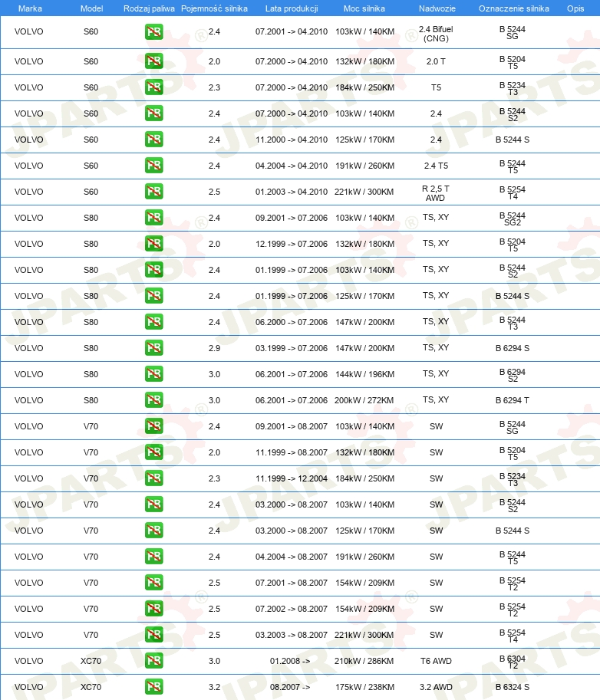Click the Model column header
This screenshot has height=700, width=600.
[91, 8]
